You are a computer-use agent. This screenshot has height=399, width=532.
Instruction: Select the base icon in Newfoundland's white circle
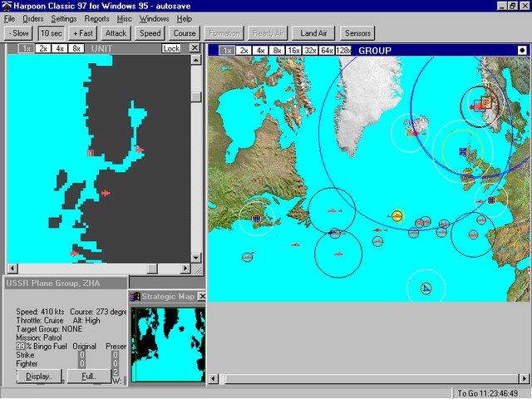coord(256,219)
